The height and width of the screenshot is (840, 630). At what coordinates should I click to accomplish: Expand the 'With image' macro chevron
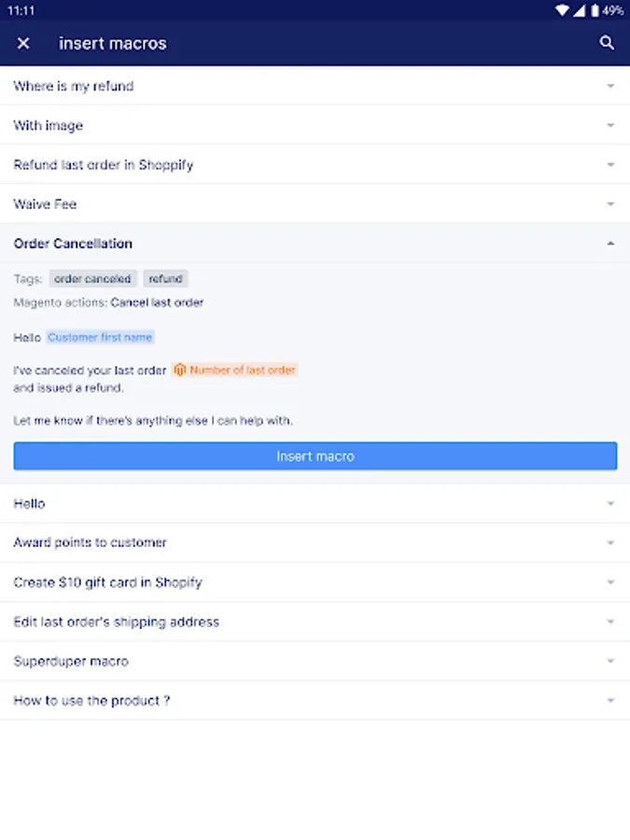pos(610,125)
